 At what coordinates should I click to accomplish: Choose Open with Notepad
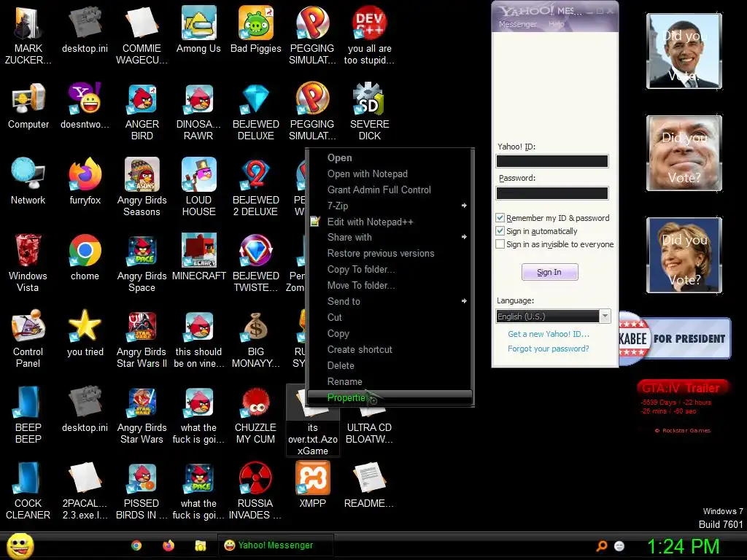coord(390,174)
